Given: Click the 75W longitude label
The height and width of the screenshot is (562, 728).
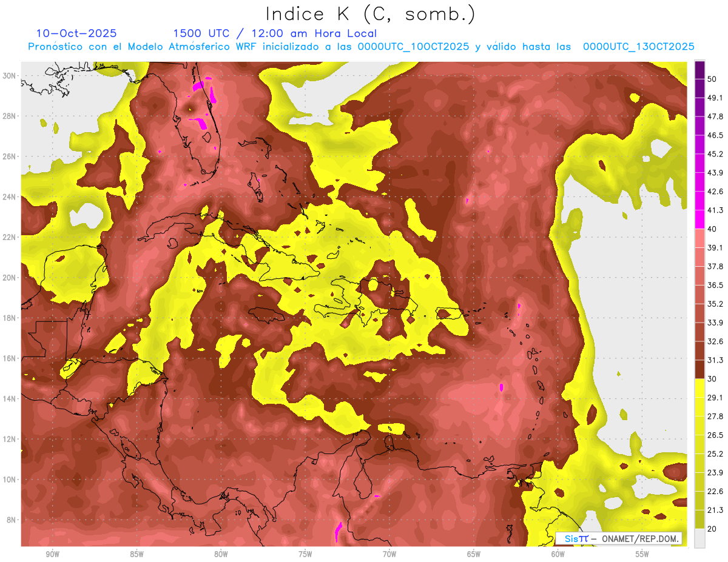Looking at the screenshot, I should (305, 554).
